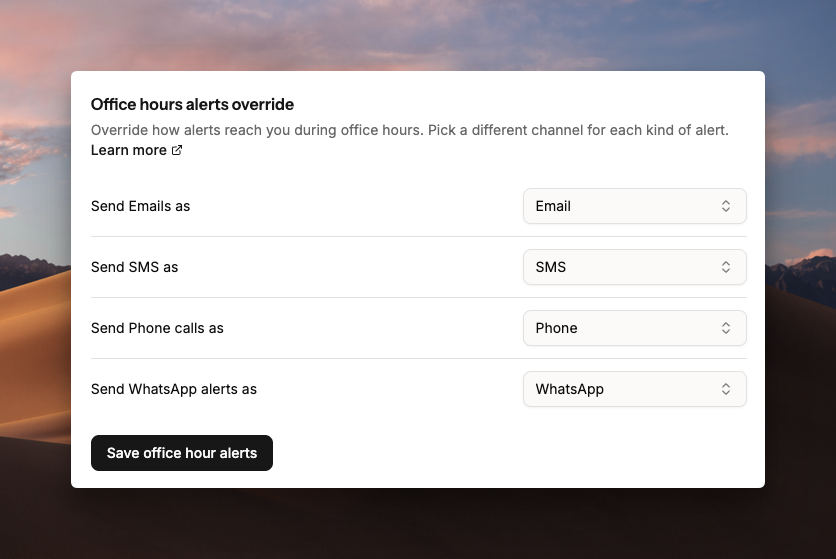Click the Office hours alerts override heading
836x559 pixels.
click(x=192, y=104)
